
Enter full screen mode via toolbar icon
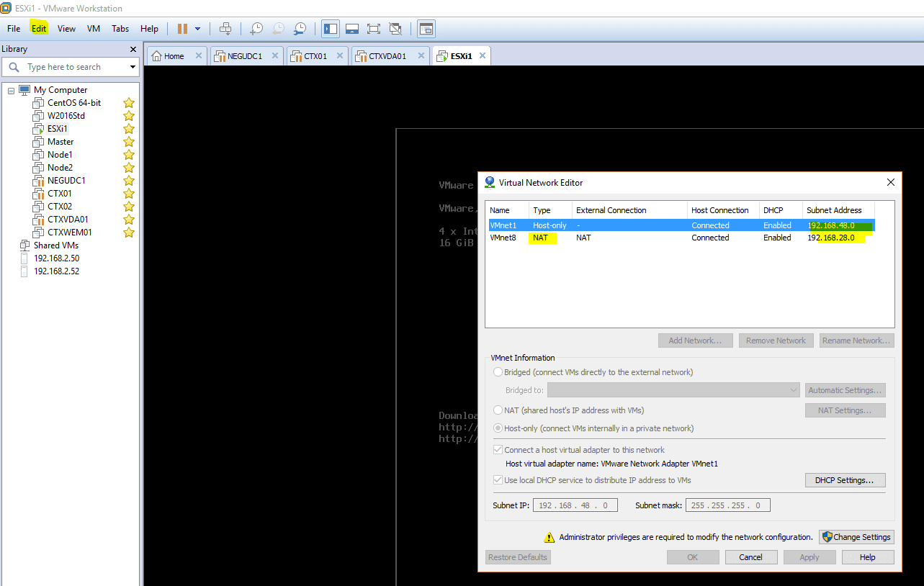pos(373,29)
